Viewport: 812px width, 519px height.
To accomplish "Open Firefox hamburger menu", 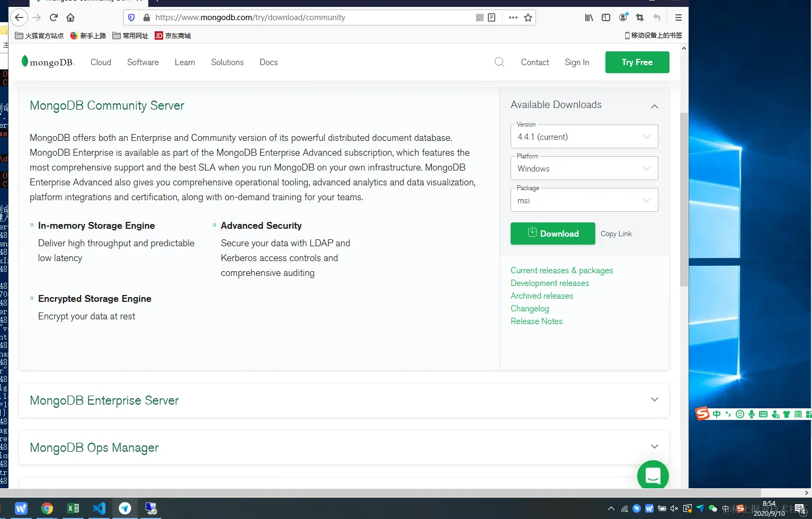I will click(x=678, y=17).
